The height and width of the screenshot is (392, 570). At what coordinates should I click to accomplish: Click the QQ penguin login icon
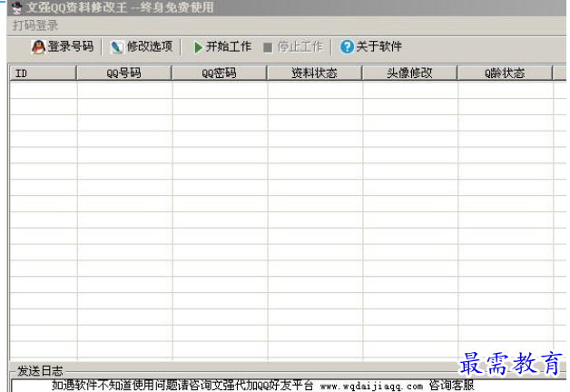click(x=38, y=47)
